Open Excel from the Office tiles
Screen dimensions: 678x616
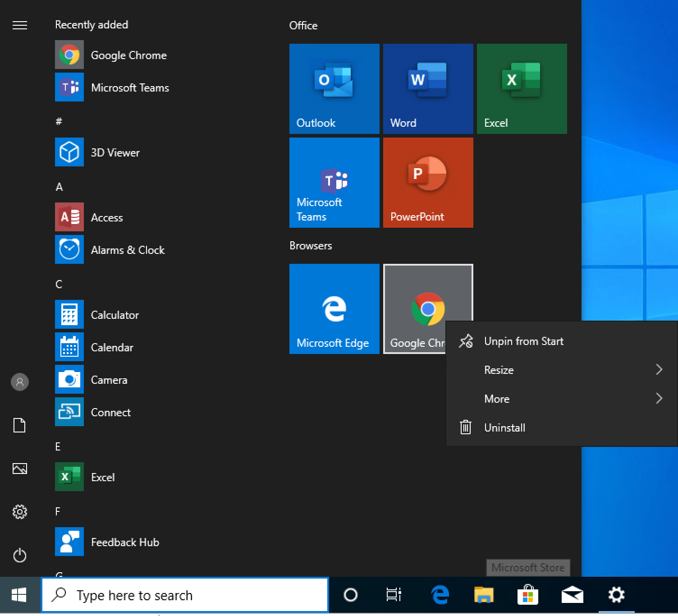tap(521, 89)
